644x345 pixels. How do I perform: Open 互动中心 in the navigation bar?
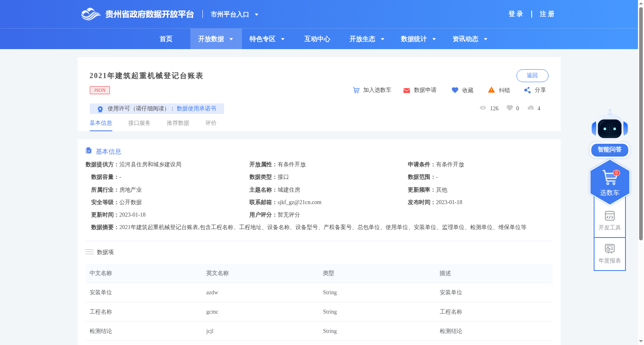point(317,39)
